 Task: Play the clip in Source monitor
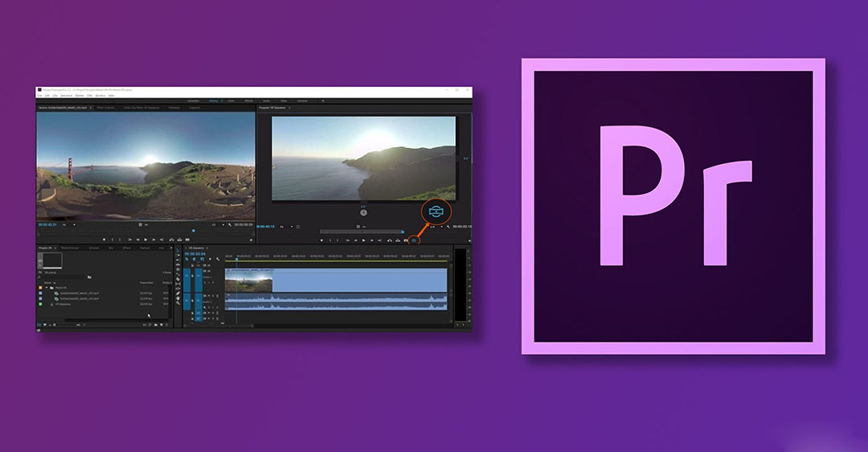click(x=145, y=240)
